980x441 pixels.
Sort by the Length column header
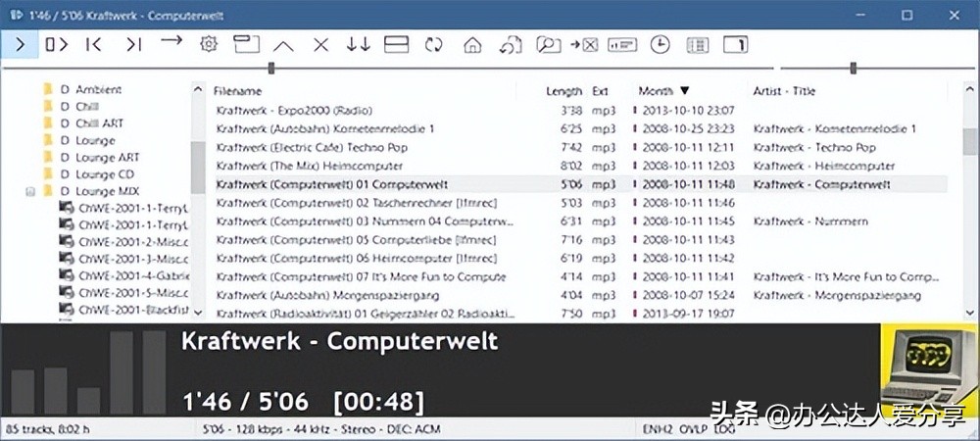pos(563,91)
